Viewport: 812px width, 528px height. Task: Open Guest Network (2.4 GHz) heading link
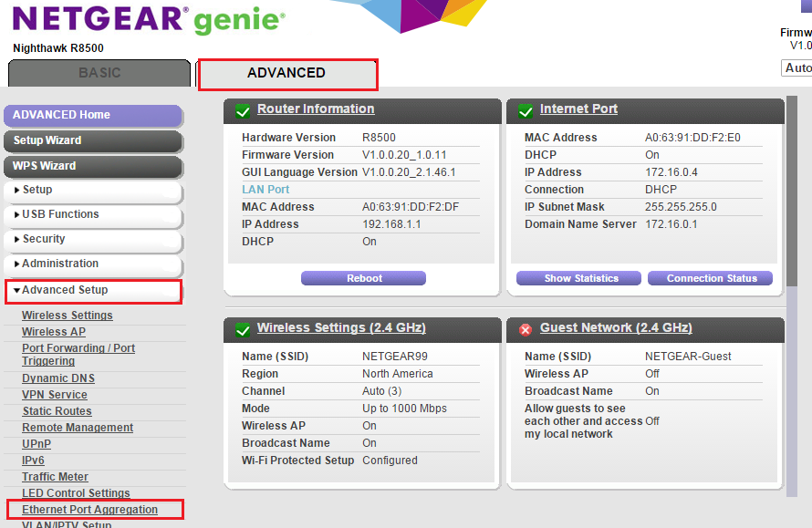(616, 328)
